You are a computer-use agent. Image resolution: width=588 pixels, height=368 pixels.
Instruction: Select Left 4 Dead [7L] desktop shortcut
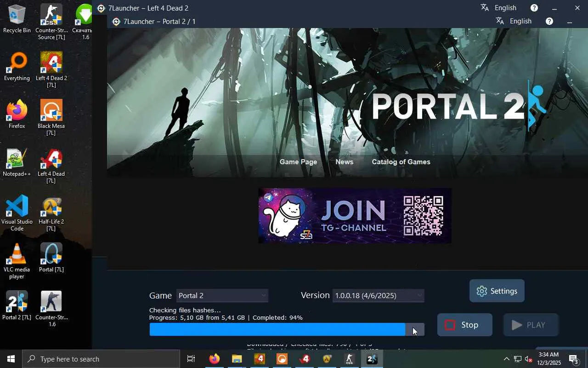(x=51, y=166)
